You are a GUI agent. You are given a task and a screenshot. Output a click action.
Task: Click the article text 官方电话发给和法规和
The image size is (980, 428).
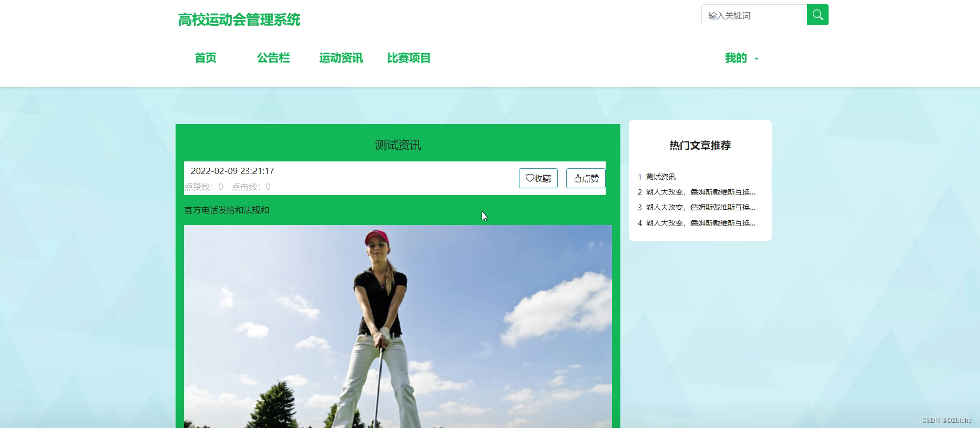227,210
